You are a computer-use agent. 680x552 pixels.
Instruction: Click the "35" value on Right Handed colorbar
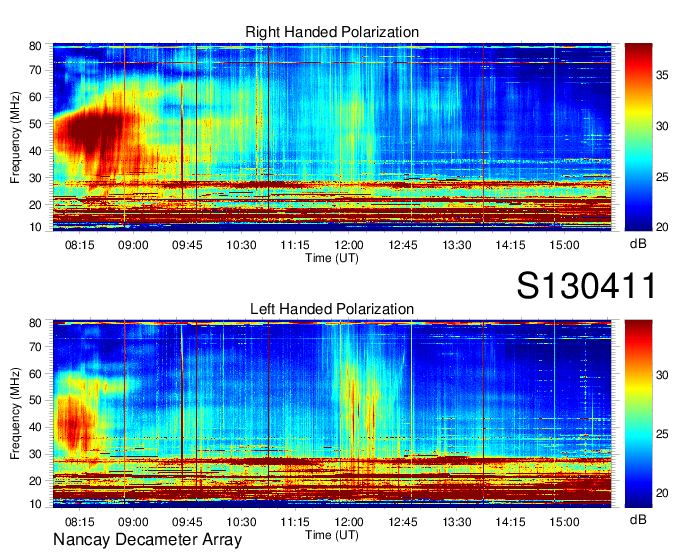[662, 75]
